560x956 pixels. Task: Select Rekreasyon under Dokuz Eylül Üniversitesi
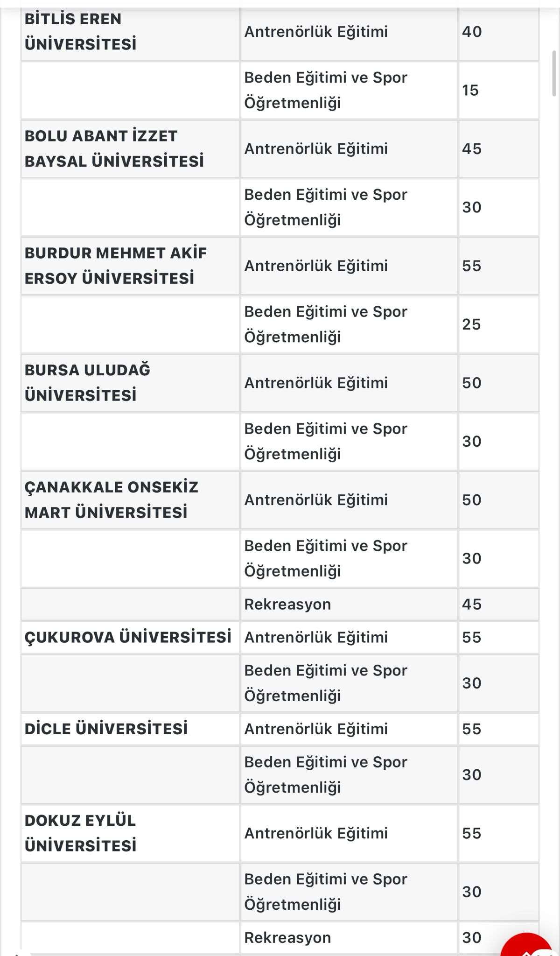287,938
